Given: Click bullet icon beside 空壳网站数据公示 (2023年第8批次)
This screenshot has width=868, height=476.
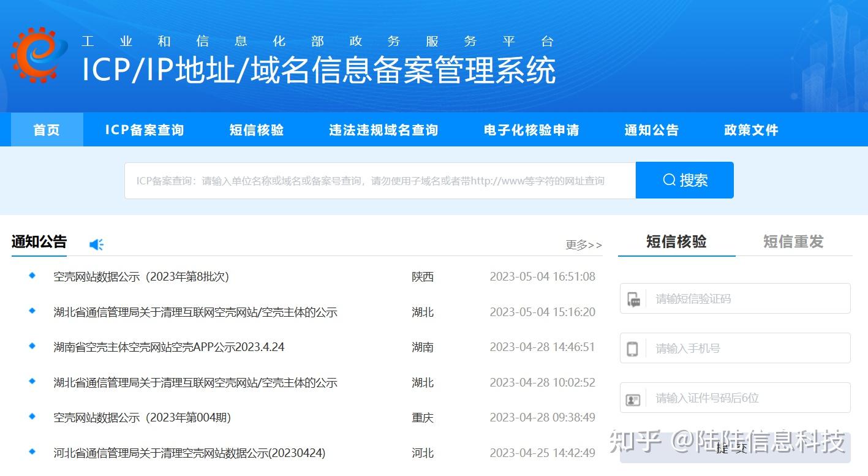Looking at the screenshot, I should [32, 276].
